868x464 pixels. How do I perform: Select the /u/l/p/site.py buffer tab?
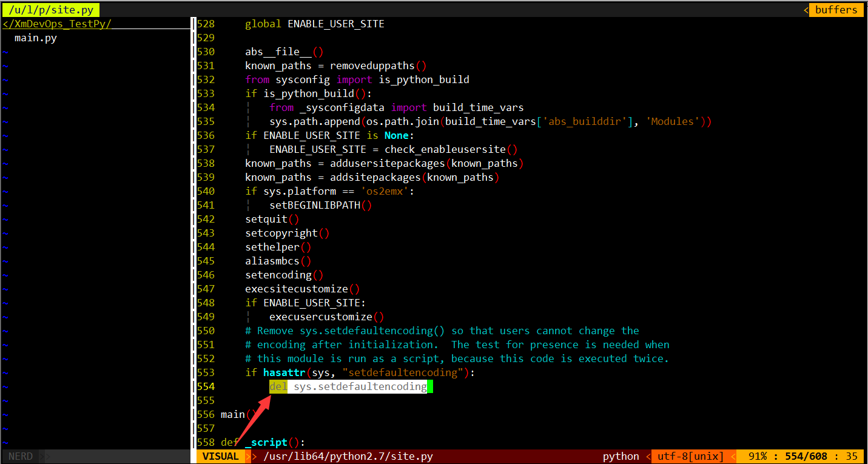pos(51,10)
